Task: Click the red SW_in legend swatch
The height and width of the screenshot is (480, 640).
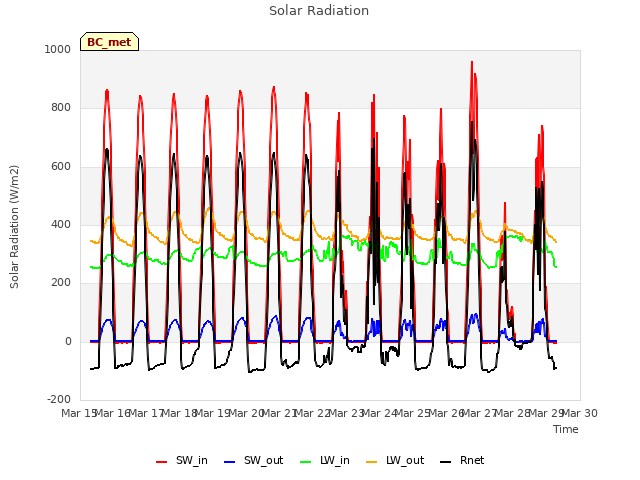Action: coord(162,462)
